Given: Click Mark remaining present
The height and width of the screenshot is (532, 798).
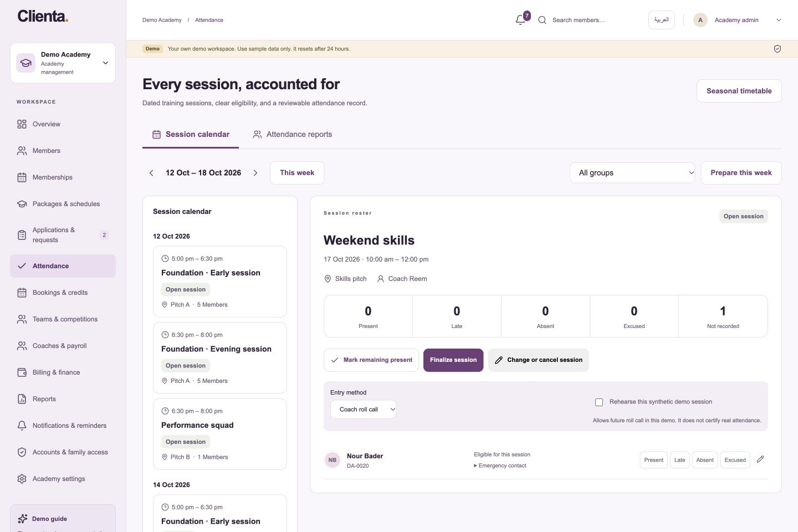Looking at the screenshot, I should pyautogui.click(x=371, y=360).
